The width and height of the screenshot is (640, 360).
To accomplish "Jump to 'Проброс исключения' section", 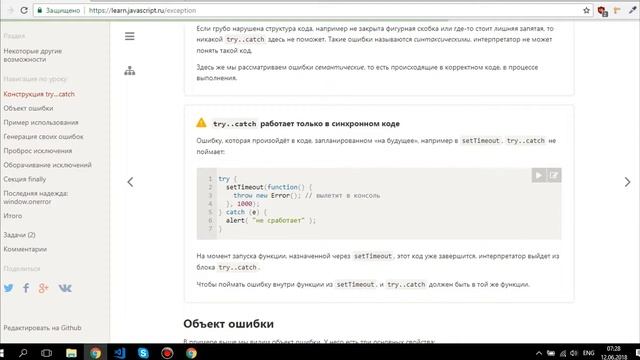I will [38, 151].
